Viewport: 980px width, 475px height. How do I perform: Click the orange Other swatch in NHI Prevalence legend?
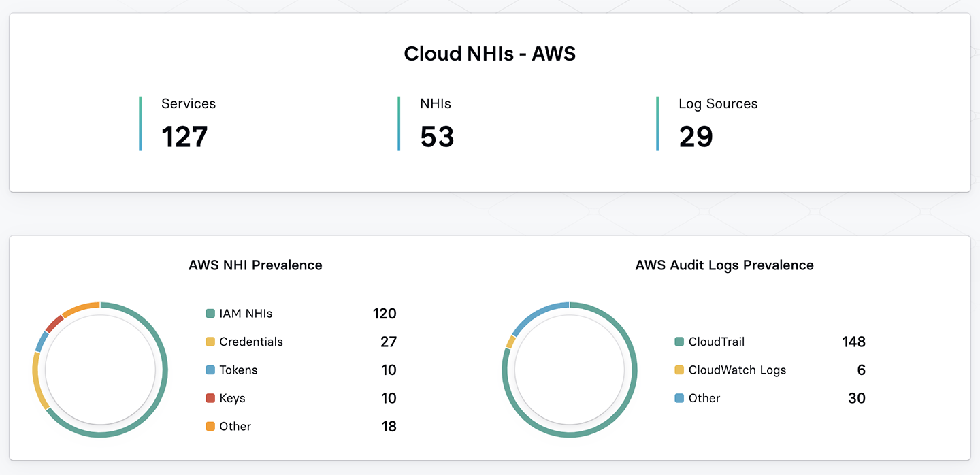tap(210, 427)
